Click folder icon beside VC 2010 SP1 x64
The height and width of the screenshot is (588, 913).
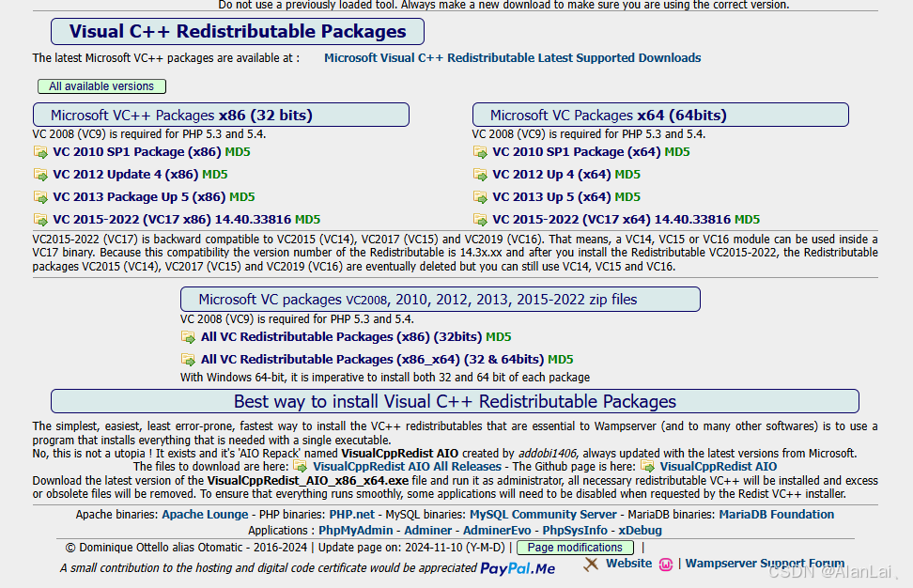(480, 152)
